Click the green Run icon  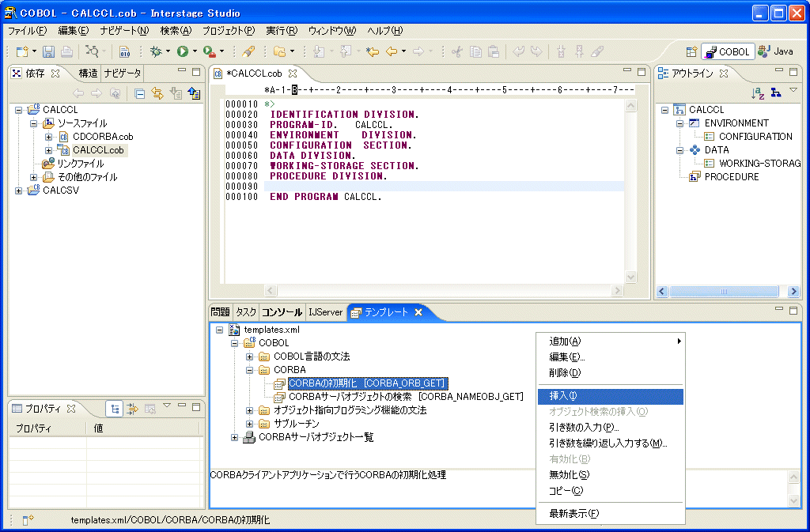click(x=183, y=51)
